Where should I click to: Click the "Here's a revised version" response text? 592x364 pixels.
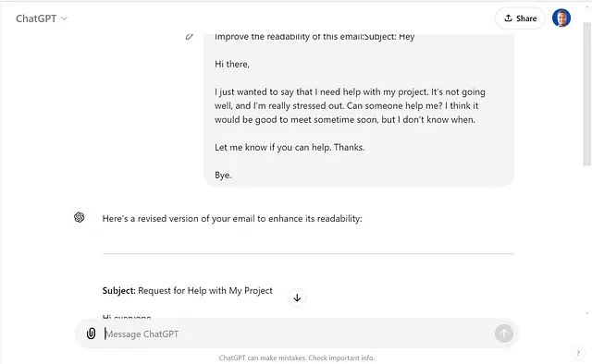pyautogui.click(x=232, y=219)
